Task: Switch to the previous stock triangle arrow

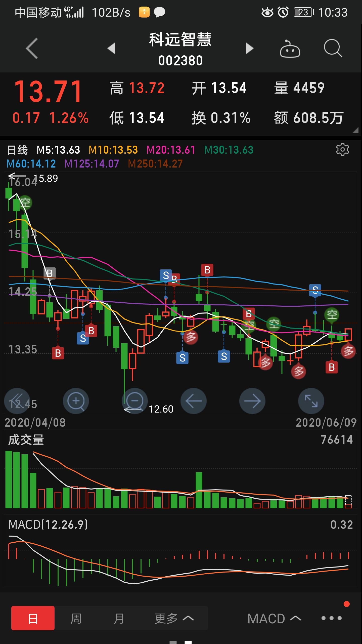Action: coord(111,48)
